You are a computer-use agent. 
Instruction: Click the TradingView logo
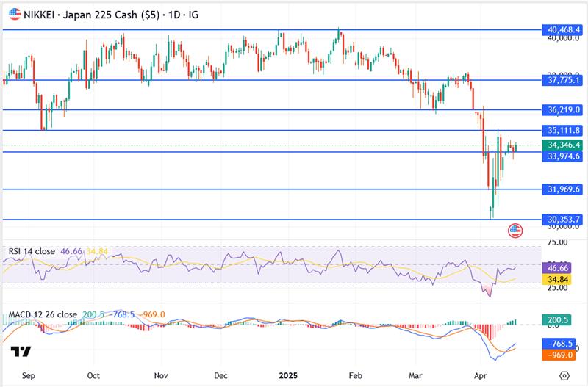point(21,352)
